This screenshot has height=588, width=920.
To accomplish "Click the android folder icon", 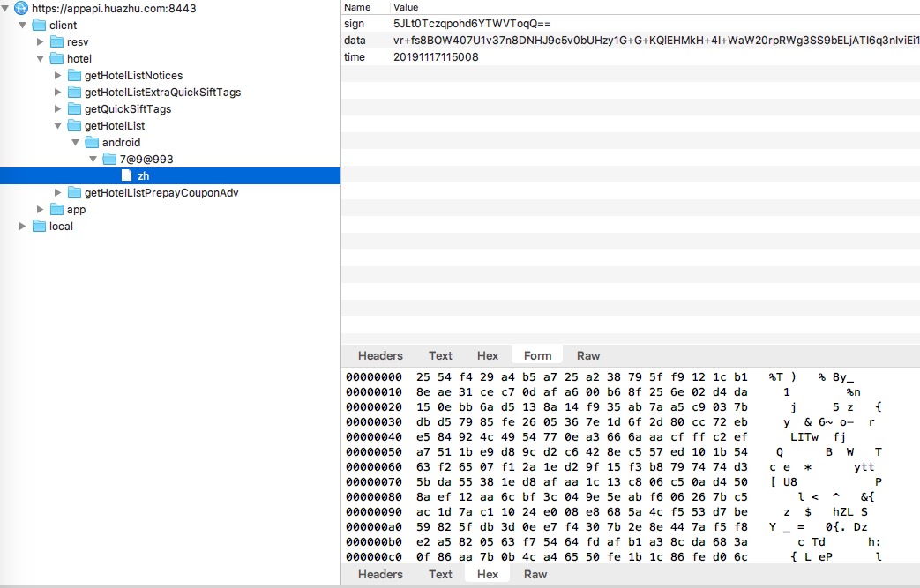I will point(92,142).
